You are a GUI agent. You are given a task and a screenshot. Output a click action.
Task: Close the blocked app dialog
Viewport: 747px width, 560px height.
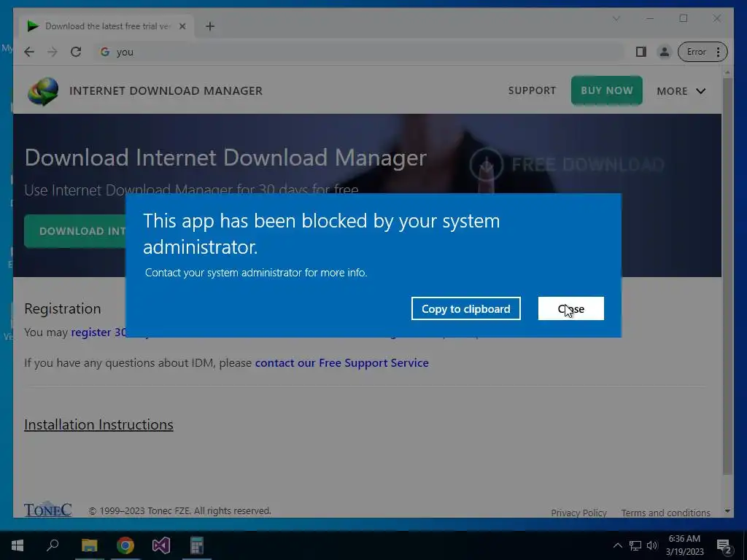[570, 308]
